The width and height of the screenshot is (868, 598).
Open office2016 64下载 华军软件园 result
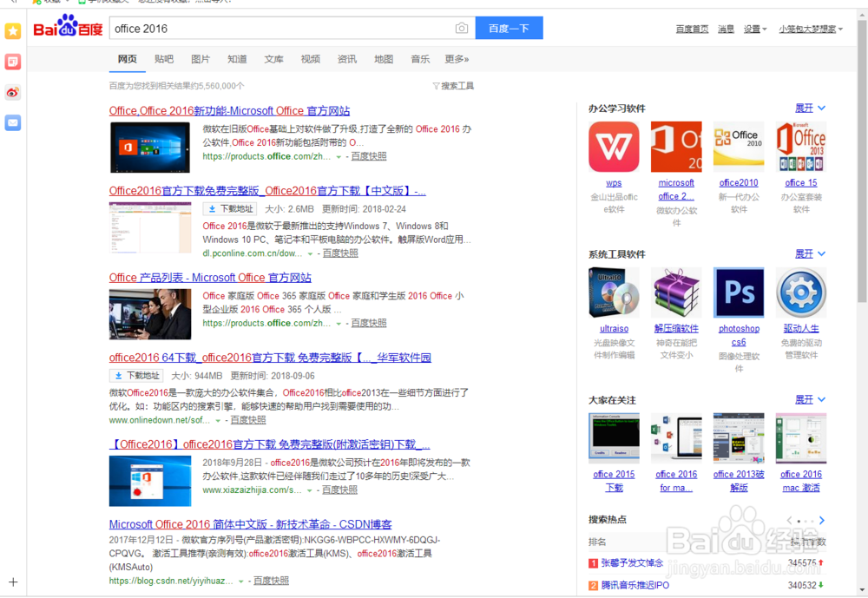pyautogui.click(x=270, y=357)
